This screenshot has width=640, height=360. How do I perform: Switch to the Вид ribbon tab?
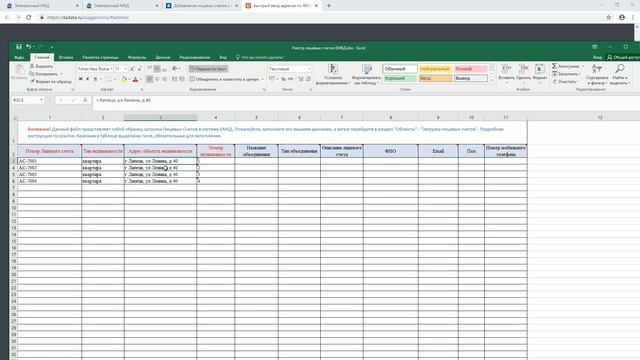[x=223, y=58]
